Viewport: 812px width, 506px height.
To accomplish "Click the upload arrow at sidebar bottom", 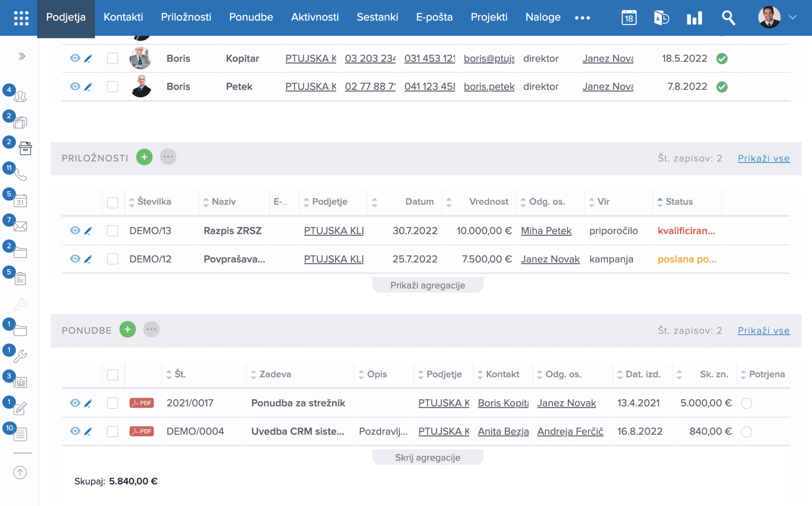I will point(20,472).
